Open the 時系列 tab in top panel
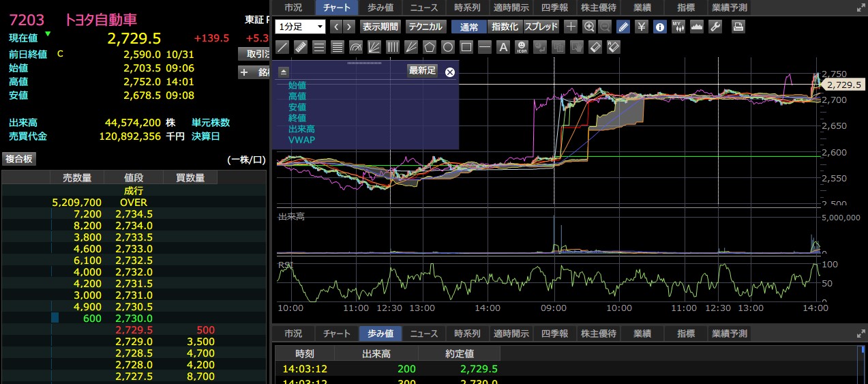 click(467, 8)
